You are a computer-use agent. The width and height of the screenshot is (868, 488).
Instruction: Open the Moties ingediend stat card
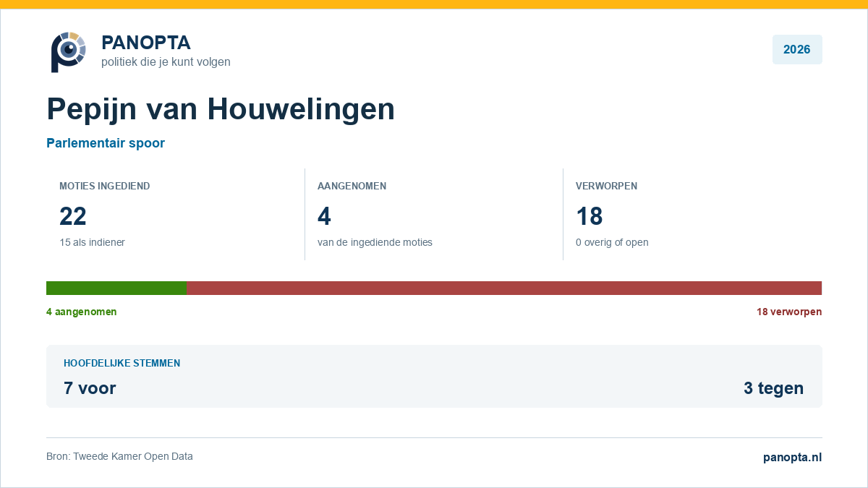[176, 214]
